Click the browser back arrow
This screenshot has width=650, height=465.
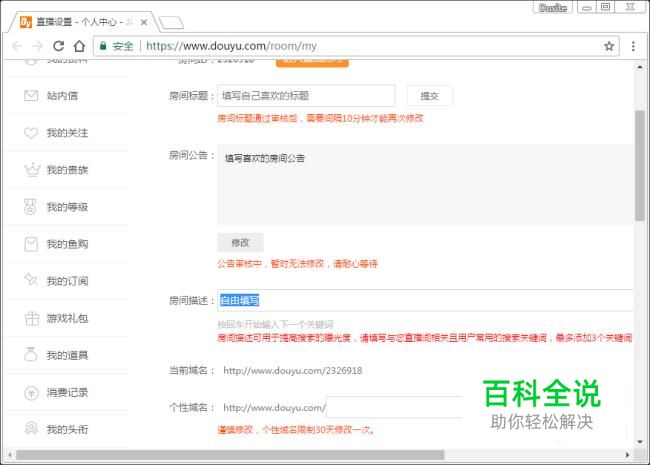pos(17,46)
